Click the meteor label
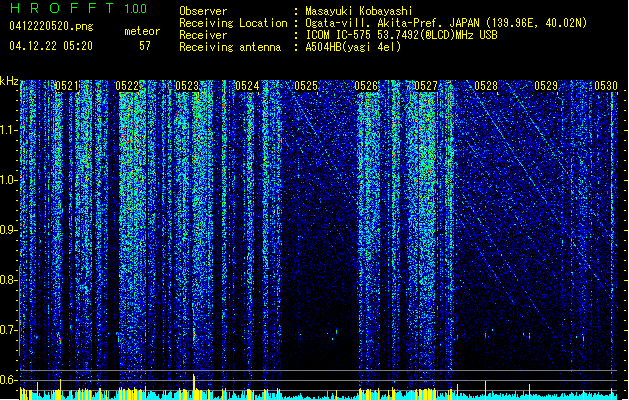 142,31
